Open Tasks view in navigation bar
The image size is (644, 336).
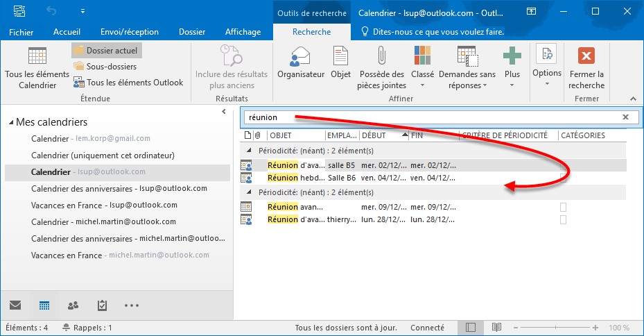pyautogui.click(x=102, y=305)
